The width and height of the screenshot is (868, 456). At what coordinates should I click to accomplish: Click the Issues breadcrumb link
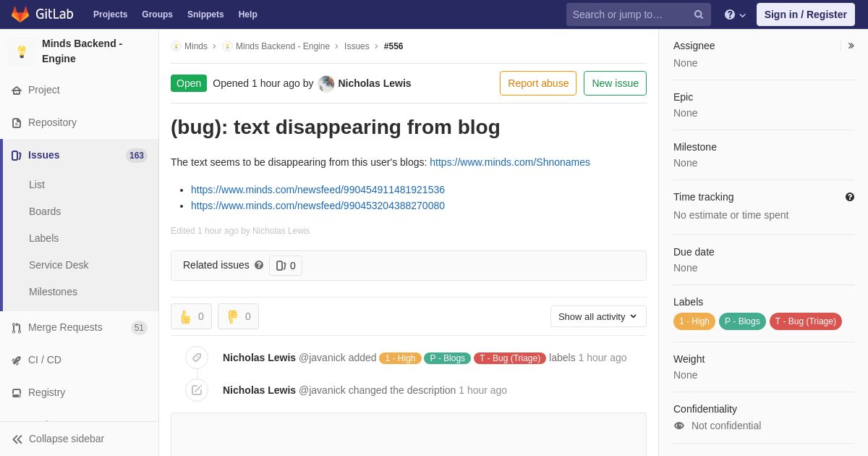click(357, 46)
